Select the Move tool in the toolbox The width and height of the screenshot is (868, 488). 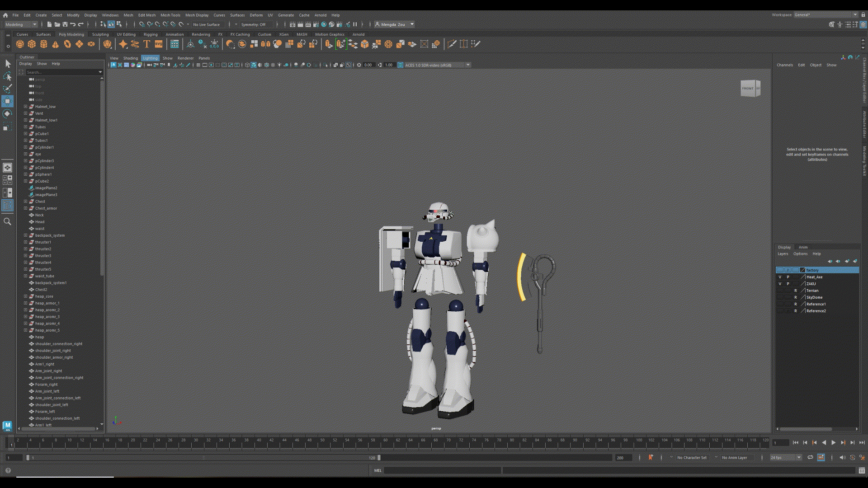click(x=7, y=101)
